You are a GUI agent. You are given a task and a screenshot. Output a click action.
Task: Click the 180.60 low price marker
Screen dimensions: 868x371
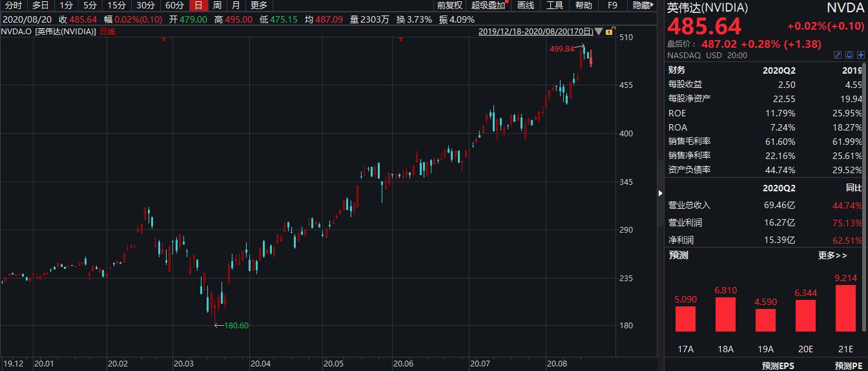[x=236, y=326]
